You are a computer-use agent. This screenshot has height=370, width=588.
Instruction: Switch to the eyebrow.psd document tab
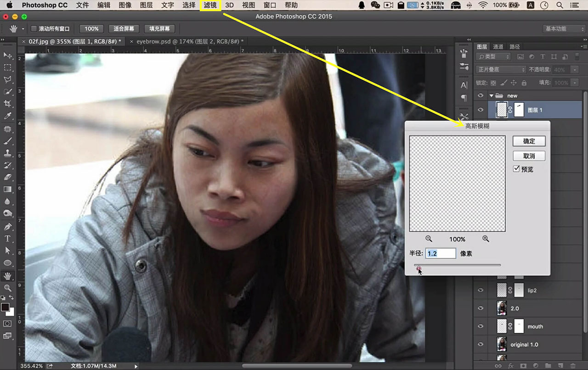(187, 41)
